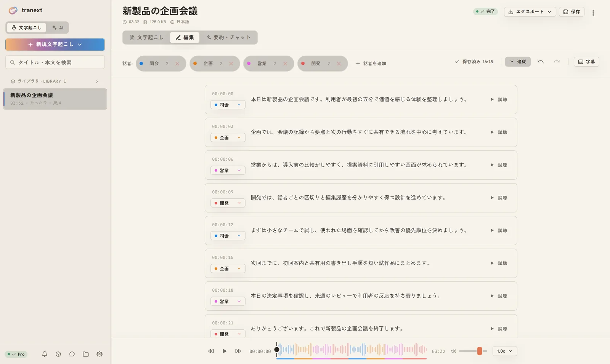Open 新製品の企画会議 in library list
The image size is (610, 364).
click(x=55, y=99)
